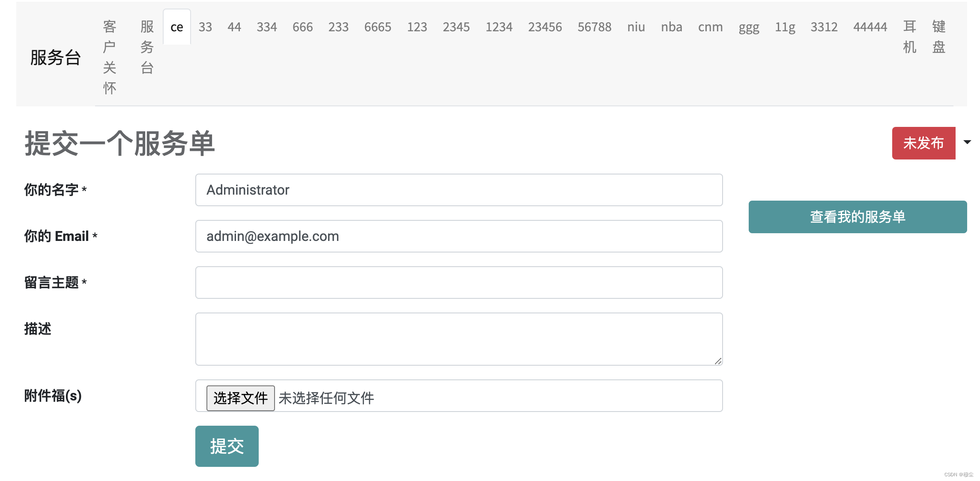Click the 选择文件 file chooser button
Image resolution: width=980 pixels, height=481 pixels.
pos(240,398)
